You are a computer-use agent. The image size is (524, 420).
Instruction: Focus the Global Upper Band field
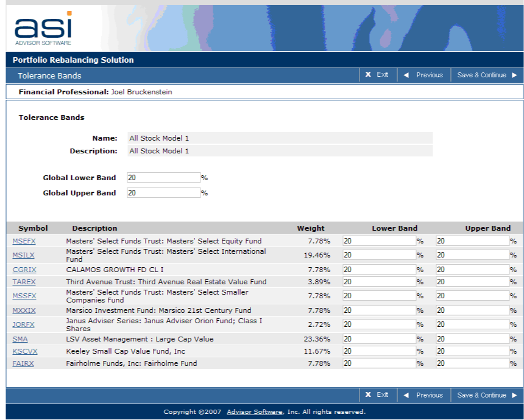(x=163, y=193)
